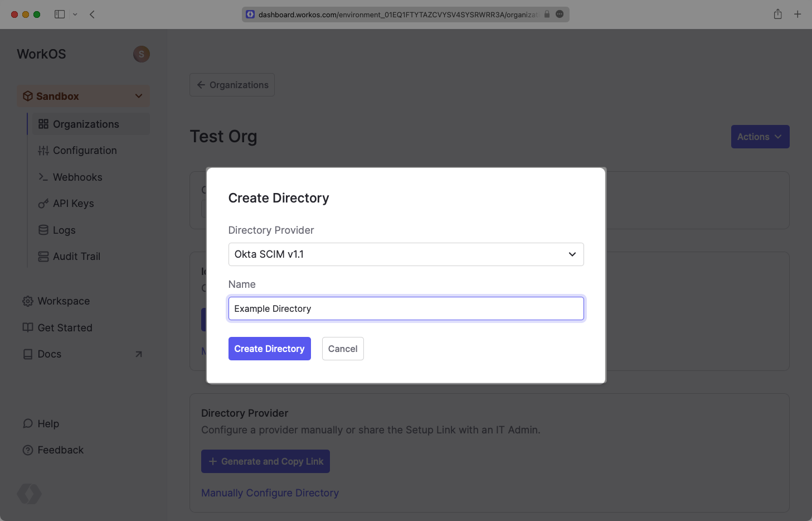
Task: Go to Get Started in sidebar
Action: coord(65,328)
